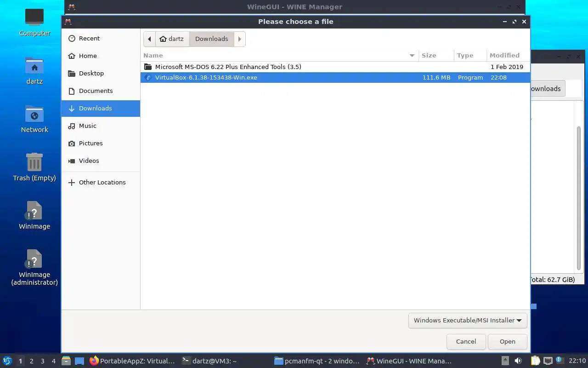Sort files by the Name column
588x368 pixels.
click(279, 55)
